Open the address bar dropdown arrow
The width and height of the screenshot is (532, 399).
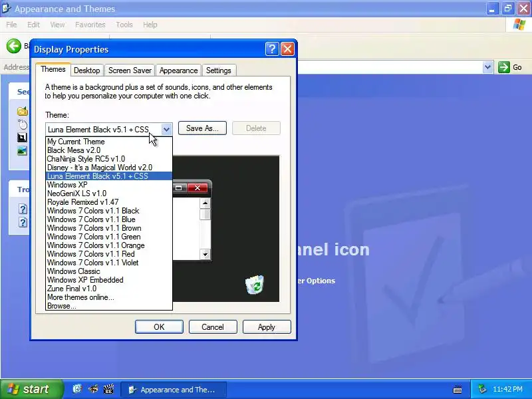point(487,67)
